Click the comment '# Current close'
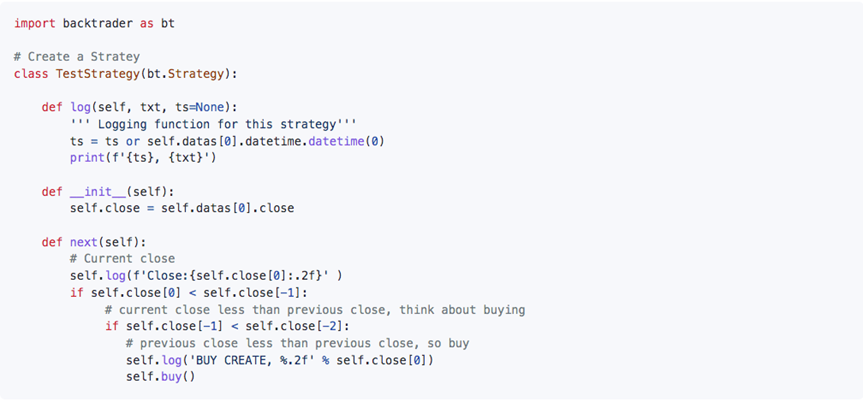 coord(122,258)
